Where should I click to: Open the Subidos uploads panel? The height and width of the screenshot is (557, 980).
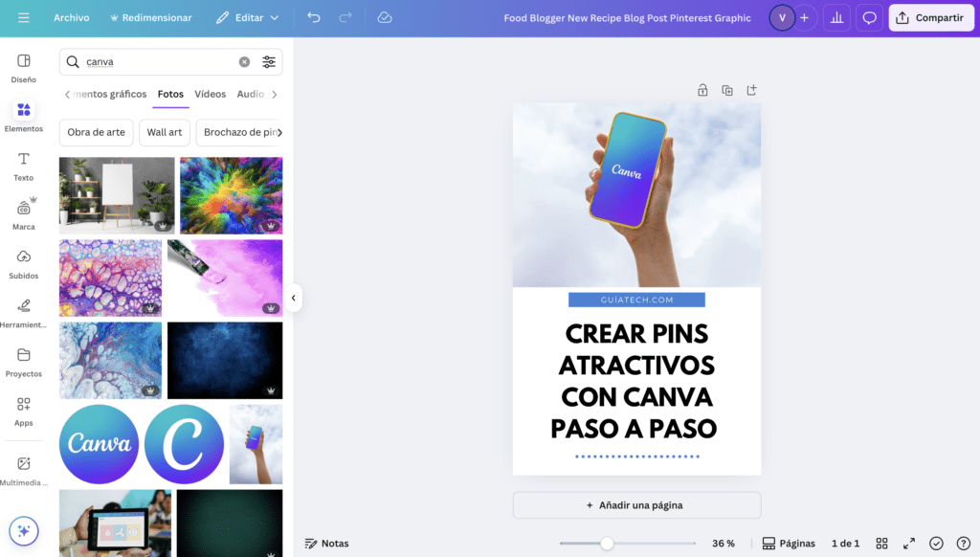pyautogui.click(x=24, y=264)
